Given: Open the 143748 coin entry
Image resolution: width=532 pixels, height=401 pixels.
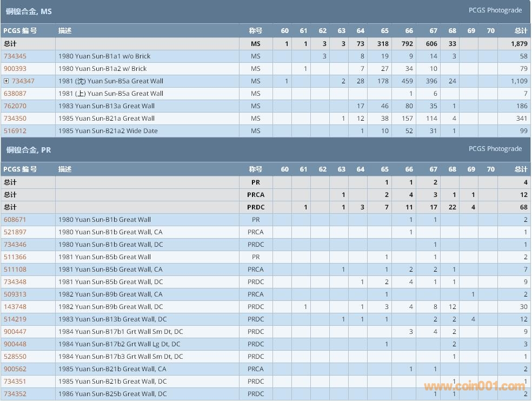Looking at the screenshot, I should (x=15, y=307).
